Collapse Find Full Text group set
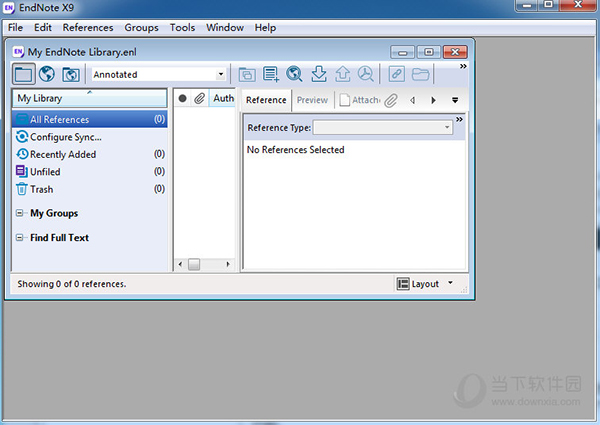This screenshot has height=425, width=600. point(20,238)
